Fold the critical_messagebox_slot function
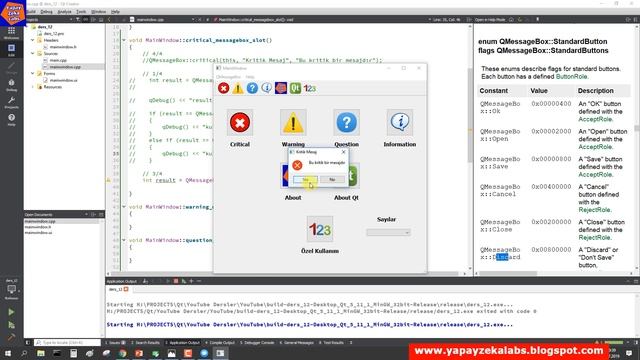 (x=124, y=40)
